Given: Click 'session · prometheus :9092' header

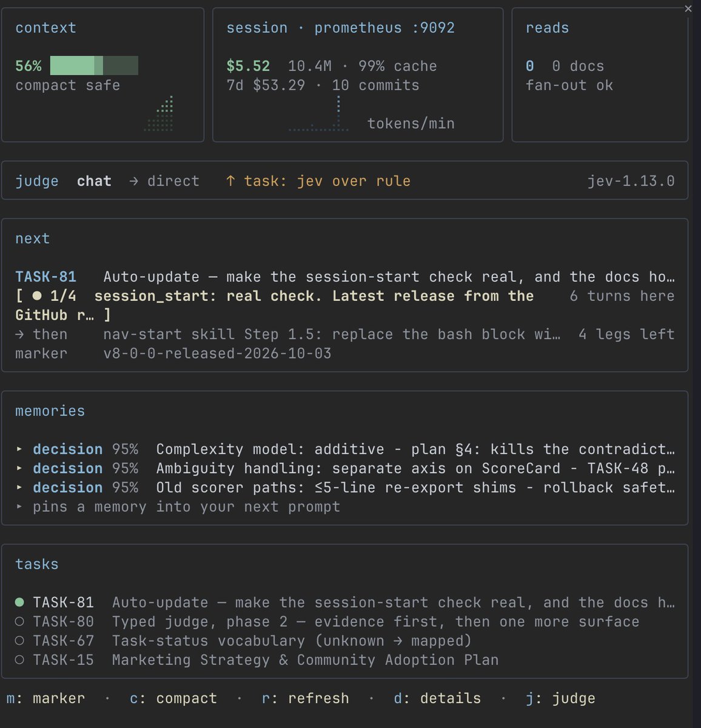Looking at the screenshot, I should (x=340, y=28).
